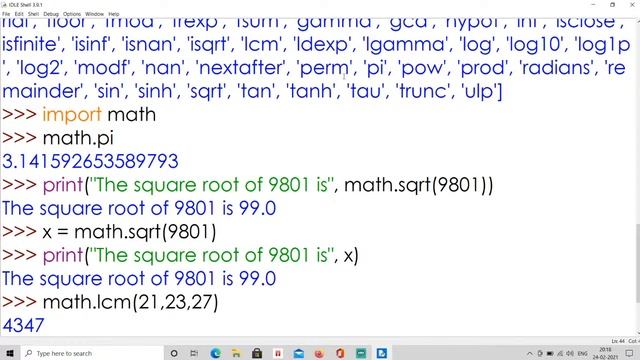This screenshot has height=360, width=640.
Task: Open the Window menu
Action: pos(94,14)
